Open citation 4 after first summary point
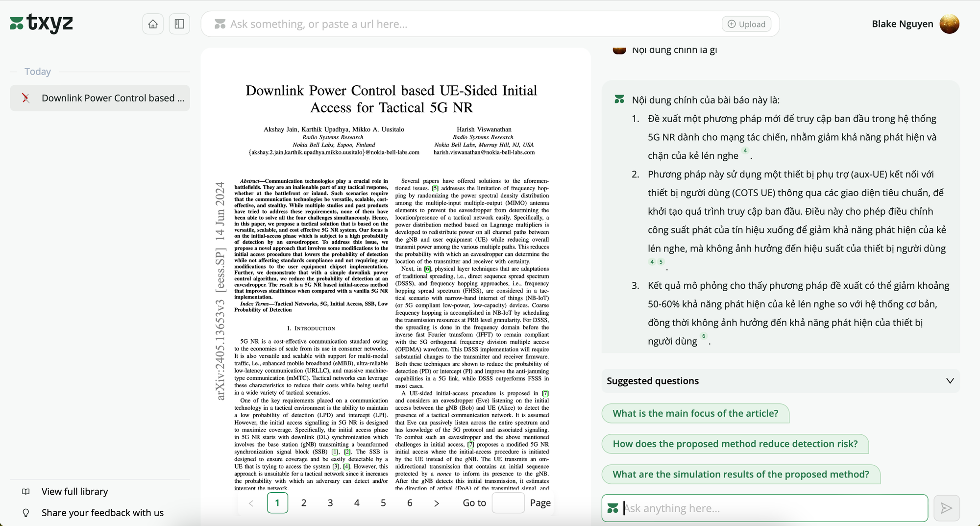 [x=745, y=151]
